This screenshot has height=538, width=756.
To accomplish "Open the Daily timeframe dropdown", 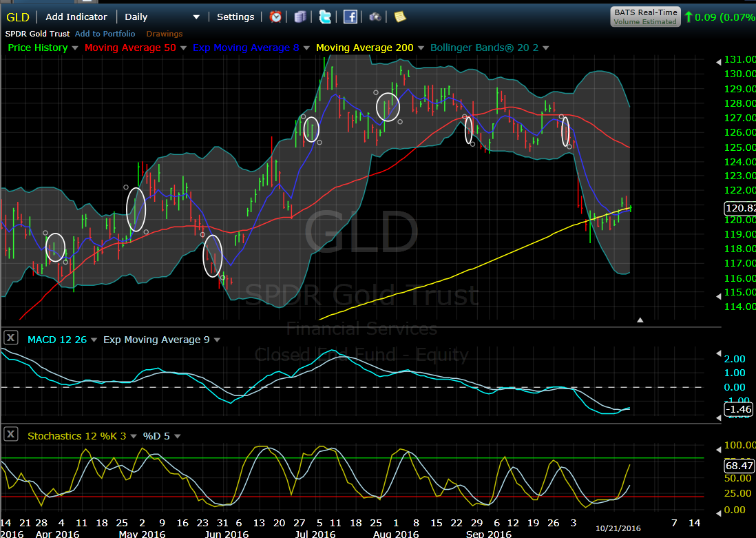I will point(196,17).
